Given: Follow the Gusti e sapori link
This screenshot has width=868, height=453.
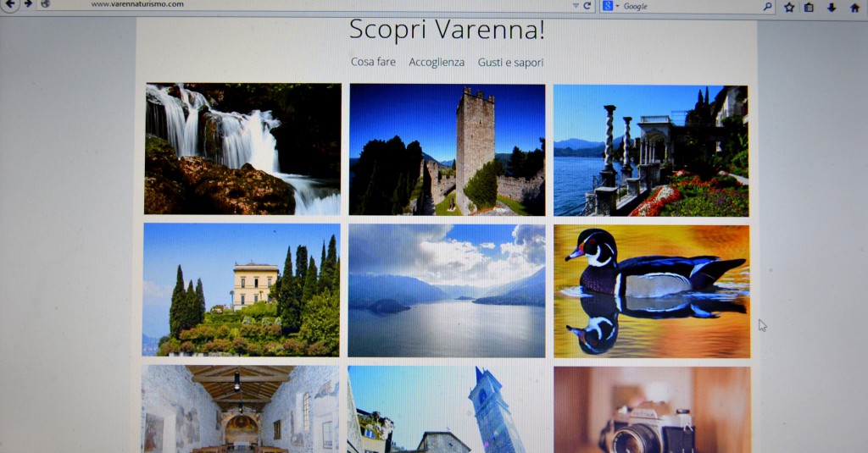Looking at the screenshot, I should [x=510, y=62].
